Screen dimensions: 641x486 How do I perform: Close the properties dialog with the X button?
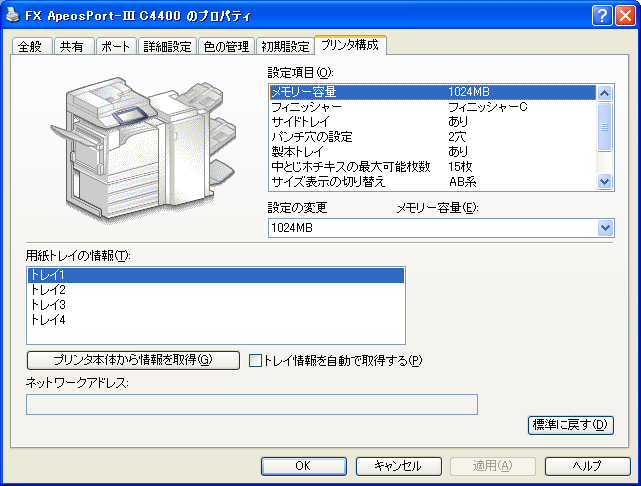[x=625, y=16]
